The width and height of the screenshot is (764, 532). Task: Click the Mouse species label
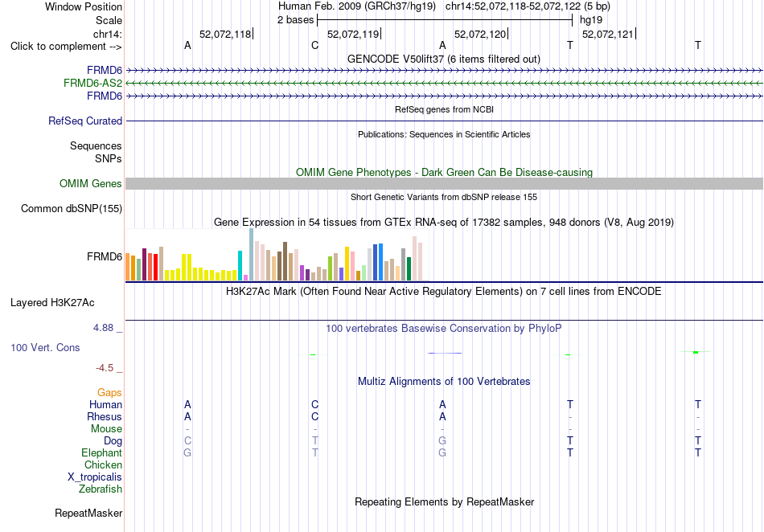pos(106,429)
